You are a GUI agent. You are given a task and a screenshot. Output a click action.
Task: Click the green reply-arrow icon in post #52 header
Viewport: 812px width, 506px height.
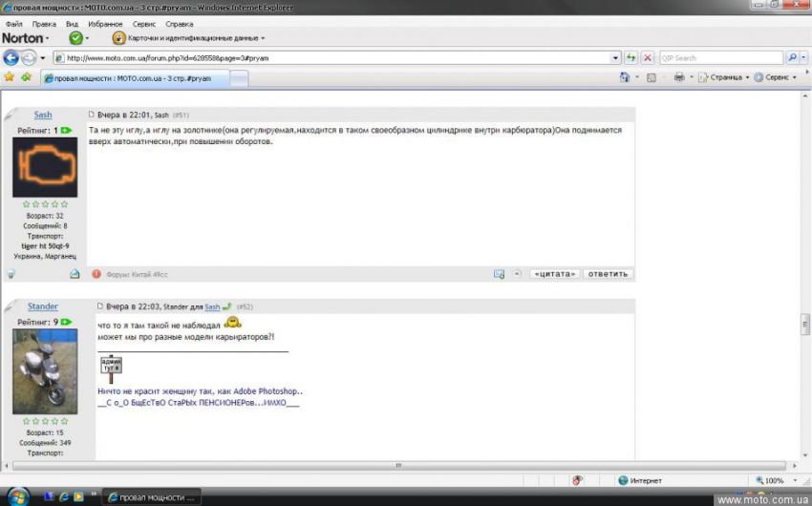(x=226, y=306)
